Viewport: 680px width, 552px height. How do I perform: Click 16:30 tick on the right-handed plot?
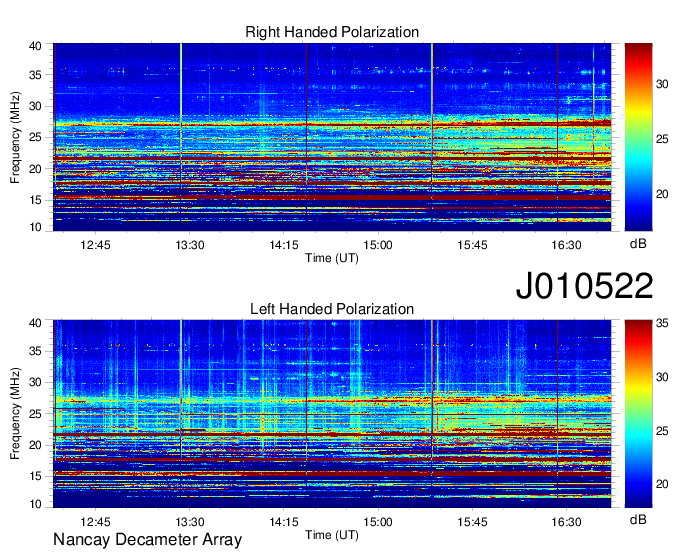pyautogui.click(x=566, y=245)
